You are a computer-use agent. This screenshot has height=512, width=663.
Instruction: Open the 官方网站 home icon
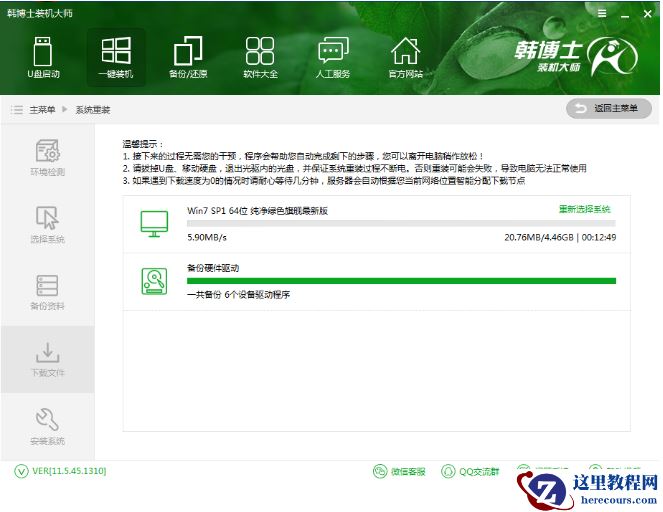click(x=405, y=51)
